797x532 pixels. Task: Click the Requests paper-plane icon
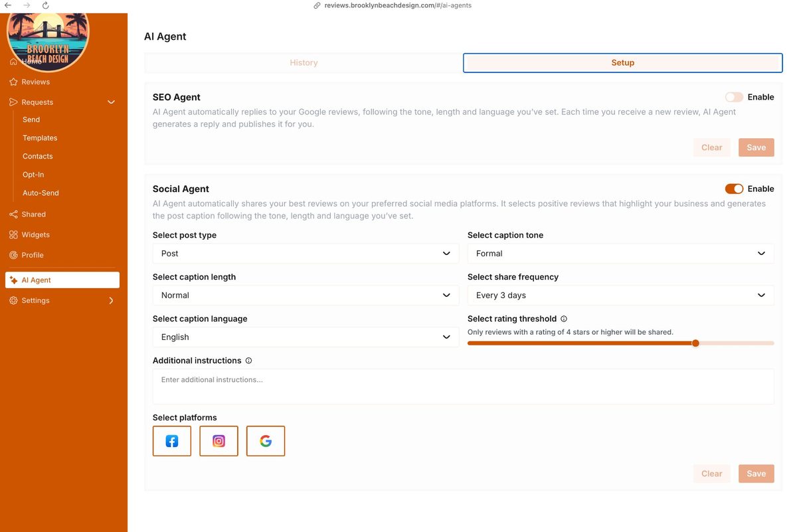click(x=13, y=102)
